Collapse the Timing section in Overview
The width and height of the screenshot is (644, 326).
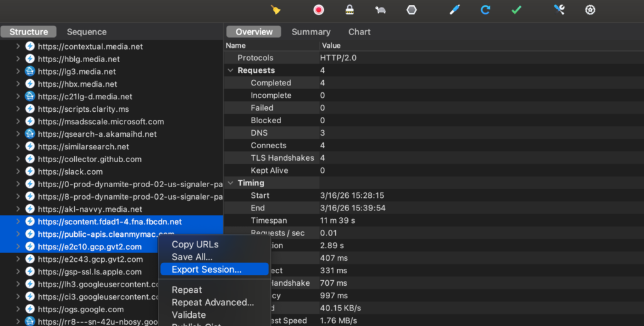pyautogui.click(x=231, y=183)
